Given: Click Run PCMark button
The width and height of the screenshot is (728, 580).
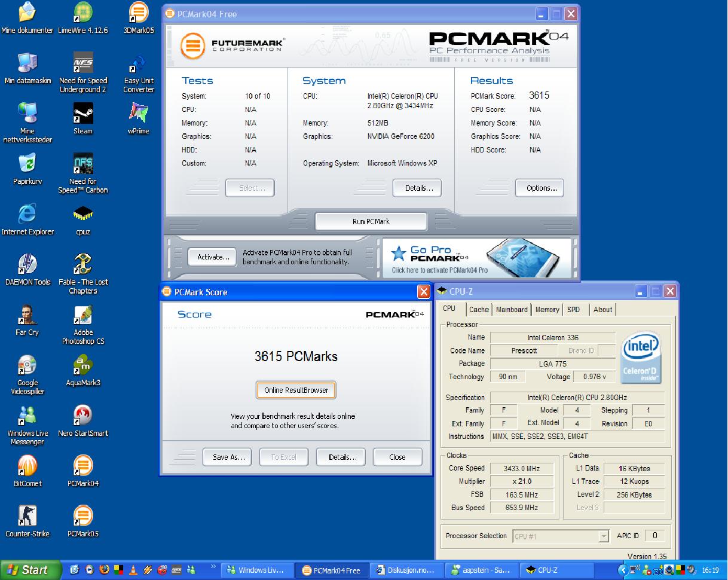Looking at the screenshot, I should [371, 221].
